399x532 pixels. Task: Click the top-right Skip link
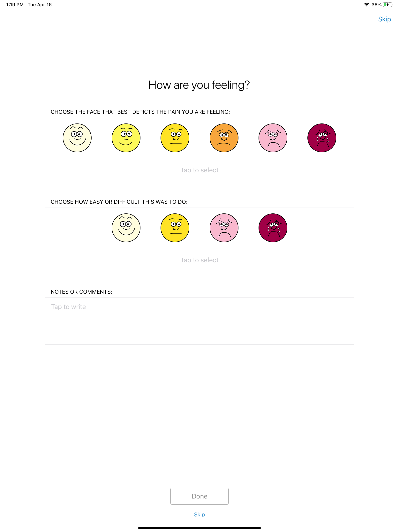click(384, 19)
